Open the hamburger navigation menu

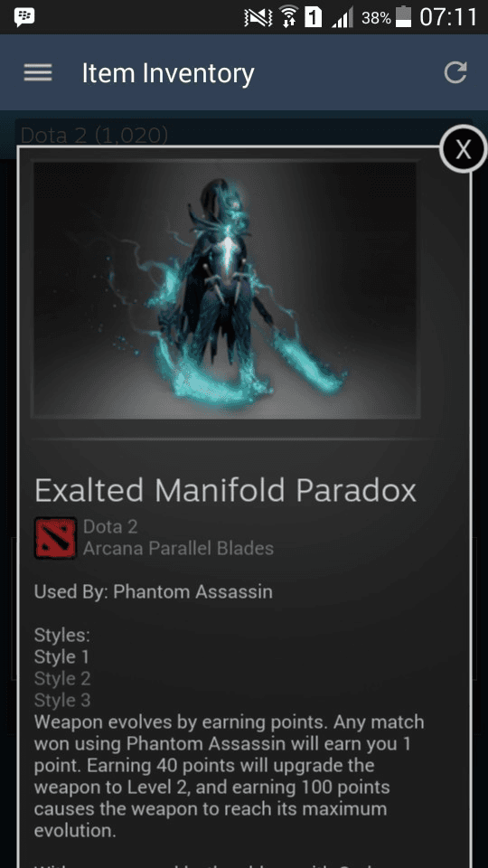click(x=38, y=72)
